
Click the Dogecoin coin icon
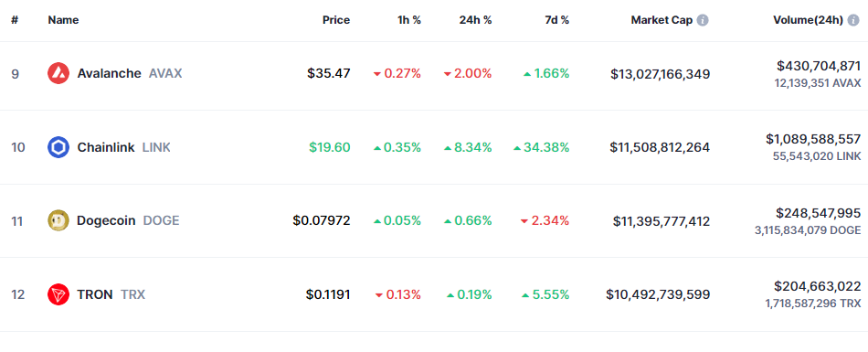[58, 220]
